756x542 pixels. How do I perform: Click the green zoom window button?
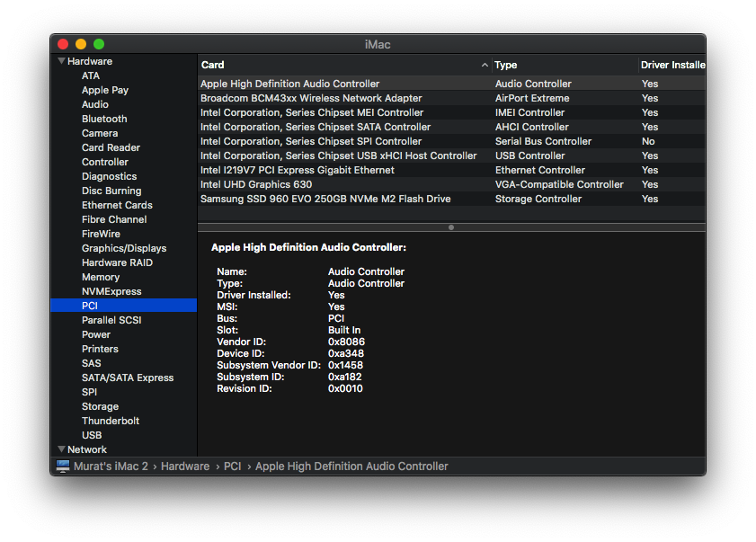click(99, 44)
